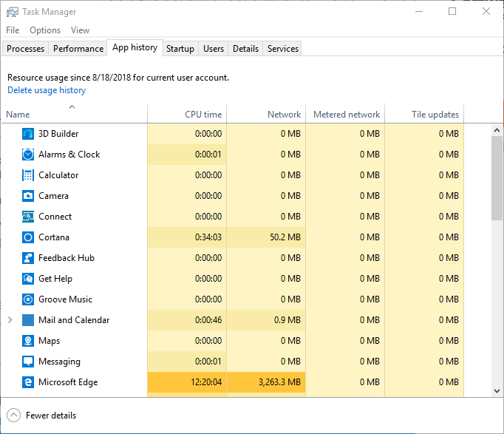Select the Messaging row name
Screen dimensions: 504x434
pos(59,362)
